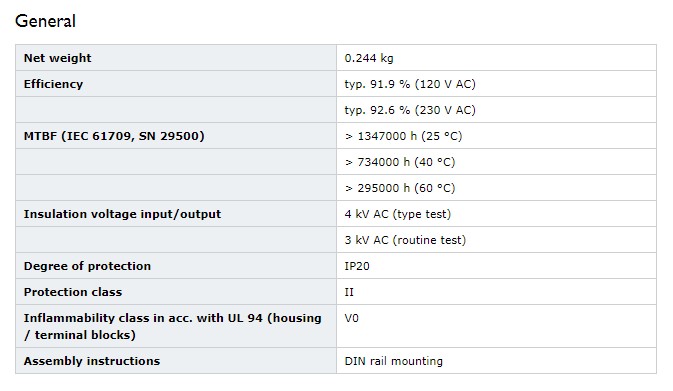Click the DIN rail mounting value
673x391 pixels.
pyautogui.click(x=393, y=361)
